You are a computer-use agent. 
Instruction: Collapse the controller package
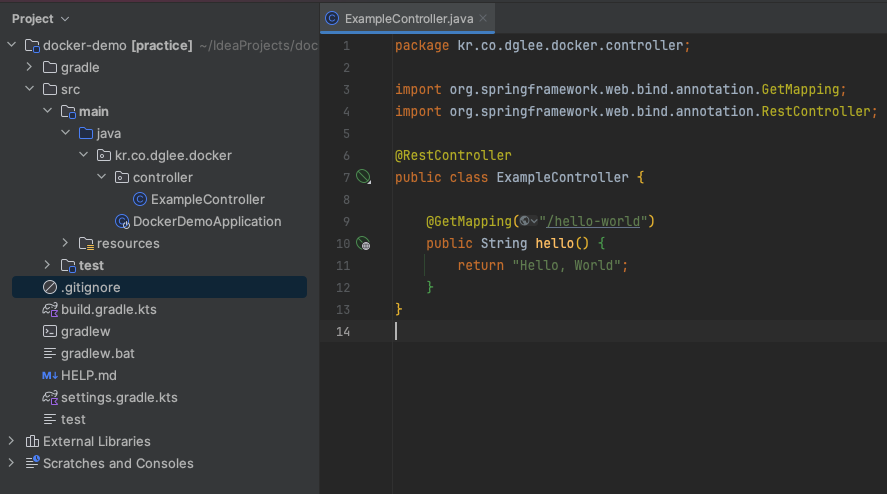click(x=102, y=177)
